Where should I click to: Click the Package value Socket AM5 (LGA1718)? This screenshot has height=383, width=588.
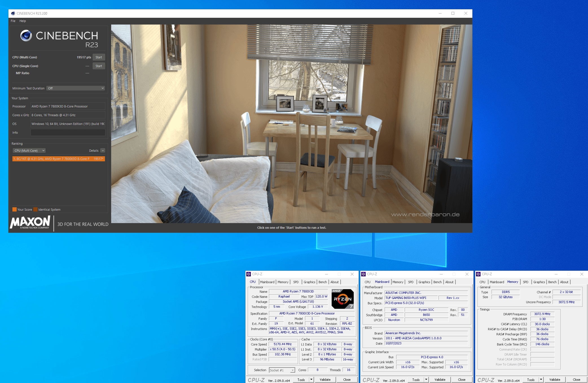point(298,301)
